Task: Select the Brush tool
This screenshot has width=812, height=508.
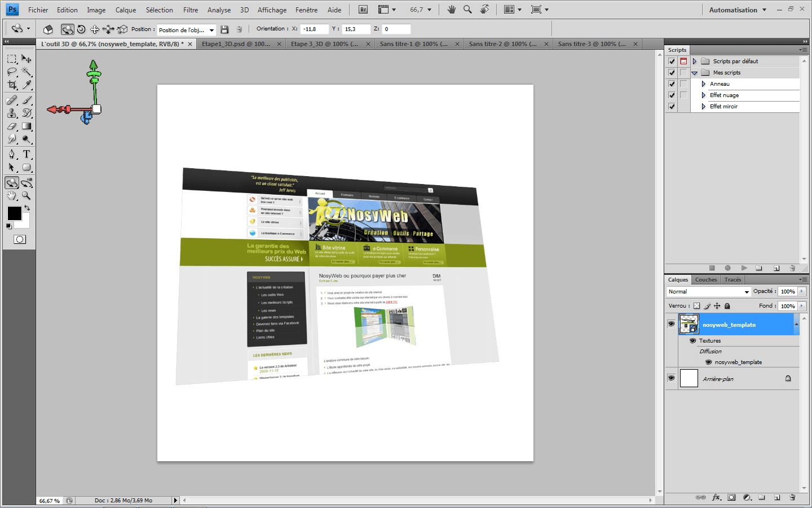Action: tap(27, 100)
